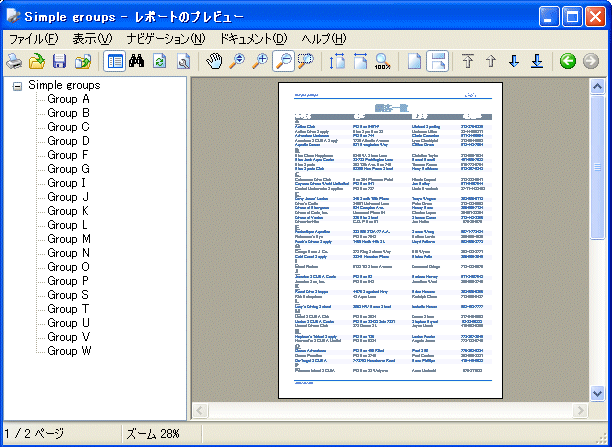Click the gray Forward navigation arrow

click(x=591, y=61)
